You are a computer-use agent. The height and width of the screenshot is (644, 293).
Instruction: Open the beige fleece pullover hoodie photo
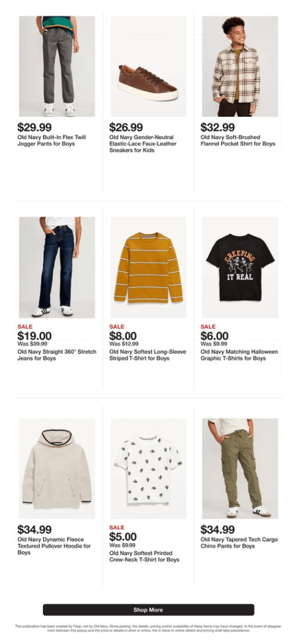tap(57, 468)
